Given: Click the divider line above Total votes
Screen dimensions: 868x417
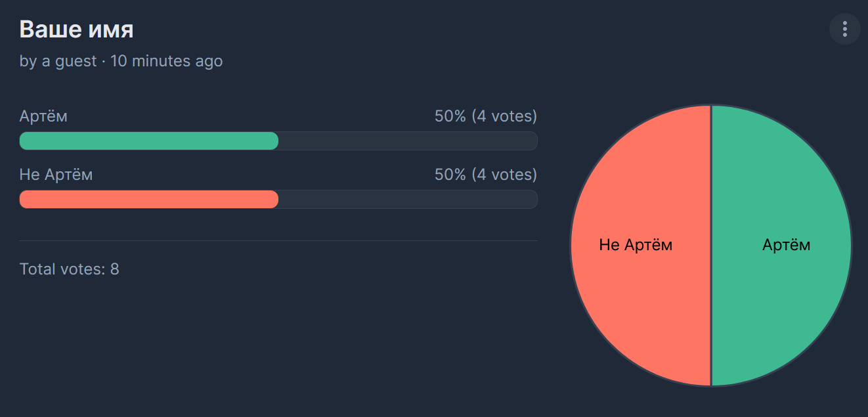Looking at the screenshot, I should tap(278, 240).
